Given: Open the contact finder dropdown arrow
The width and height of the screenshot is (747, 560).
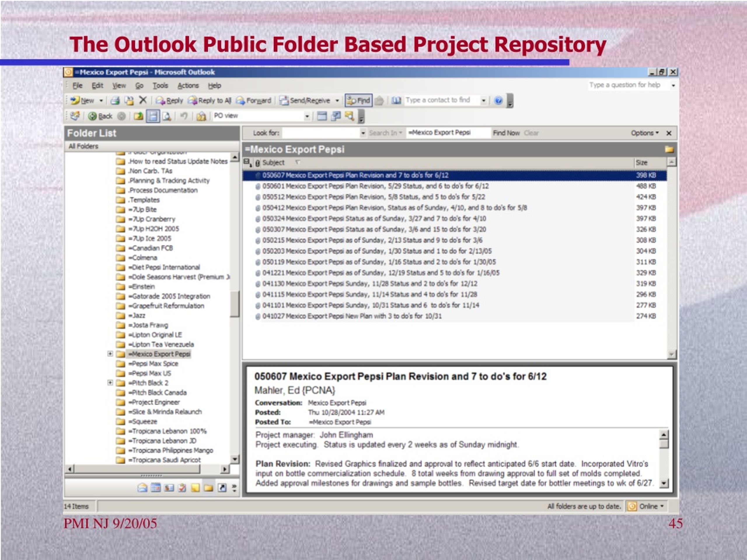Looking at the screenshot, I should pos(483,101).
